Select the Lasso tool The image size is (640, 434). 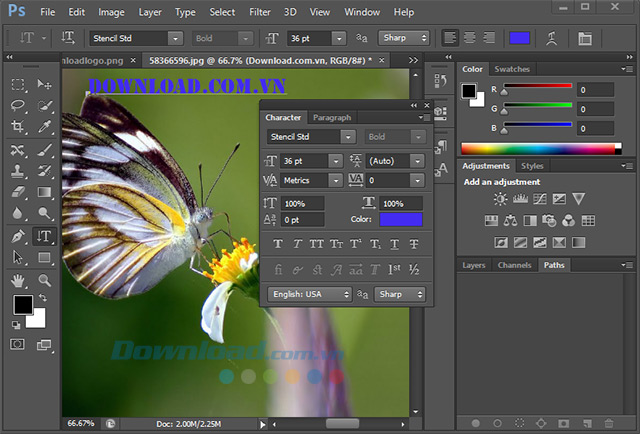pyautogui.click(x=18, y=106)
